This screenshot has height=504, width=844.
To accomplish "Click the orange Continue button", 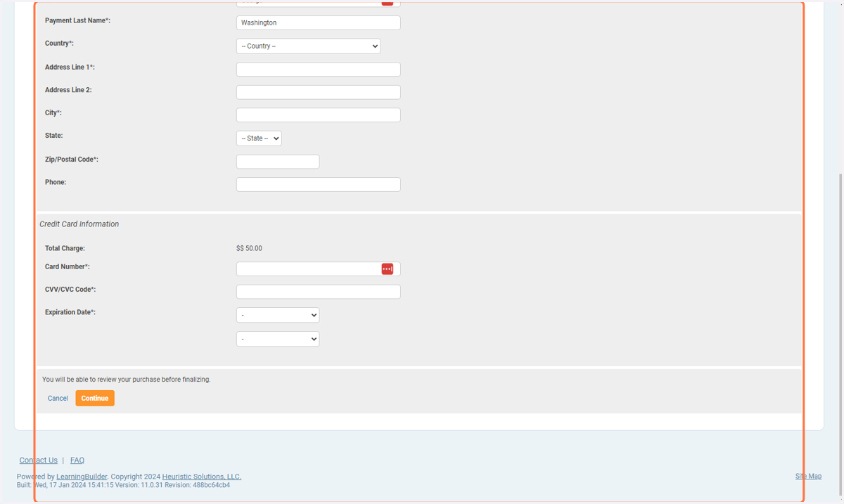I will click(95, 399).
